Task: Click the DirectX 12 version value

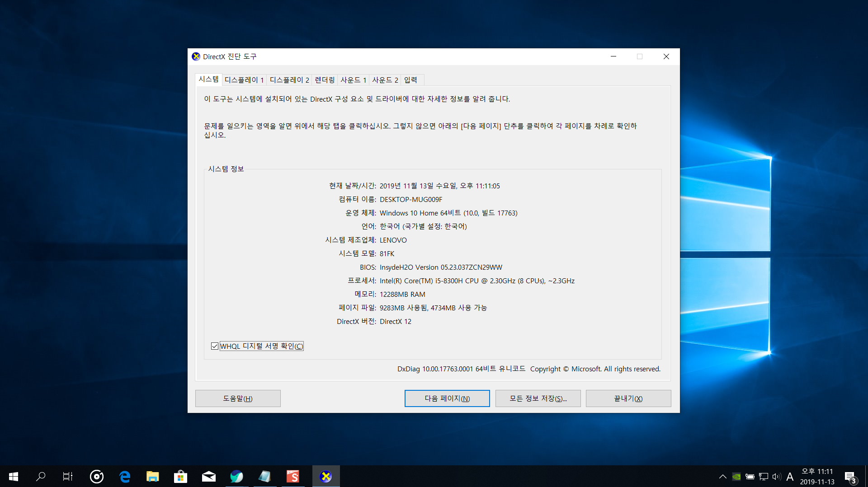Action: pyautogui.click(x=396, y=321)
